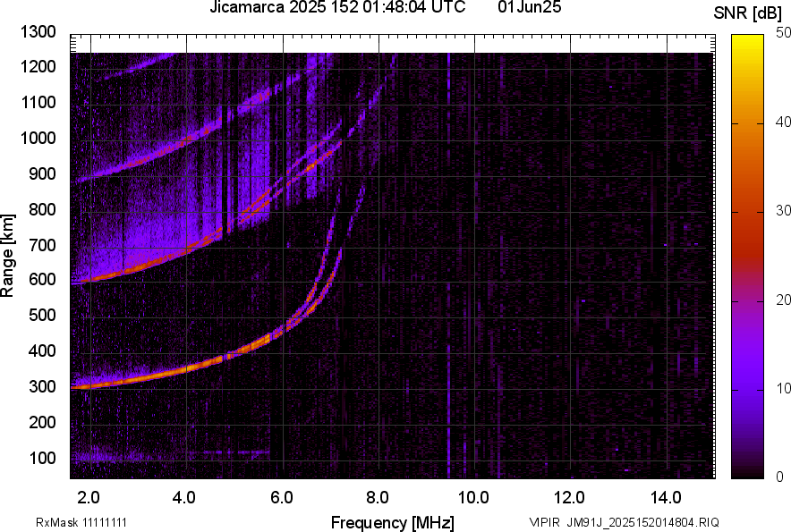Click the range tick label '200'
The width and height of the screenshot is (791, 532).
pos(42,422)
